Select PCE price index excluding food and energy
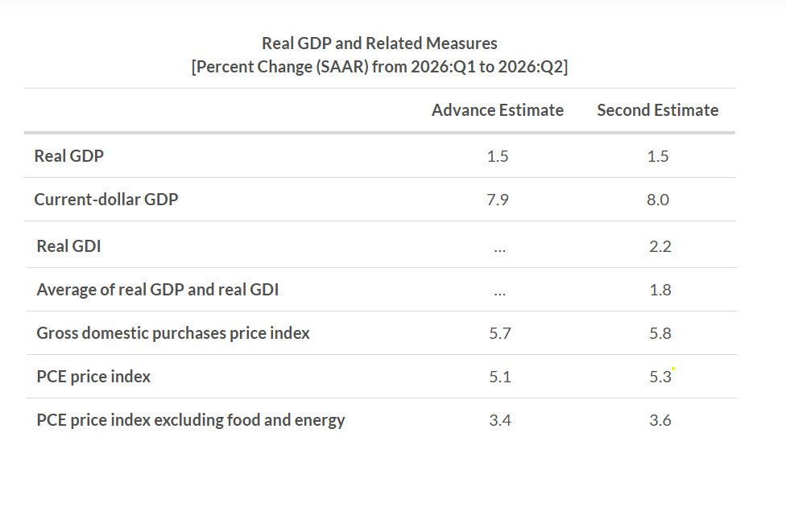Viewport: 786px width, 532px height. pyautogui.click(x=191, y=420)
